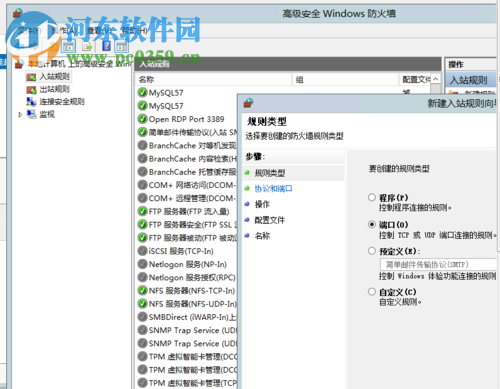Click the grey icon beside SMBDirect (iWARP-In)

142,317
